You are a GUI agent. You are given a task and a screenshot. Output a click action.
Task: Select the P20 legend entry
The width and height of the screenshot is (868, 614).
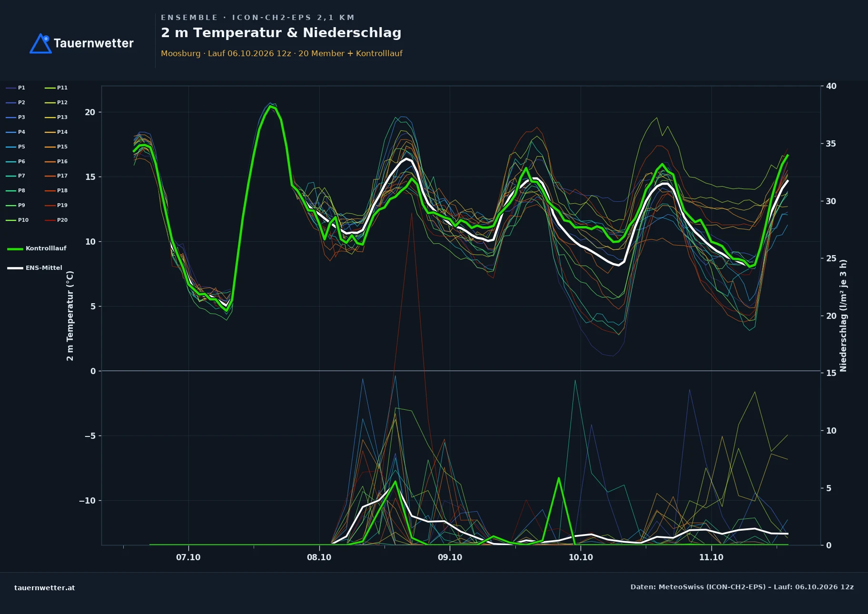click(x=56, y=220)
